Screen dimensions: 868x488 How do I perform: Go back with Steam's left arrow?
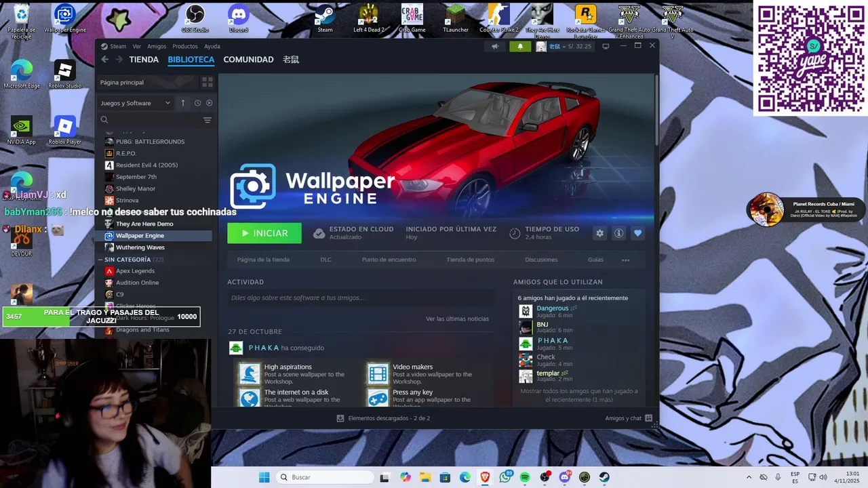coord(105,60)
